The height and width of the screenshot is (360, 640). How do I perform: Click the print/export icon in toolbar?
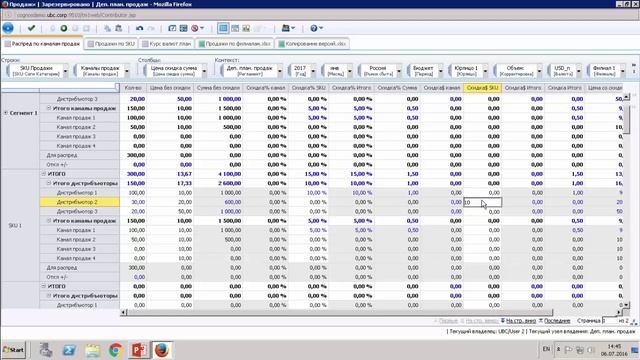pos(286,28)
